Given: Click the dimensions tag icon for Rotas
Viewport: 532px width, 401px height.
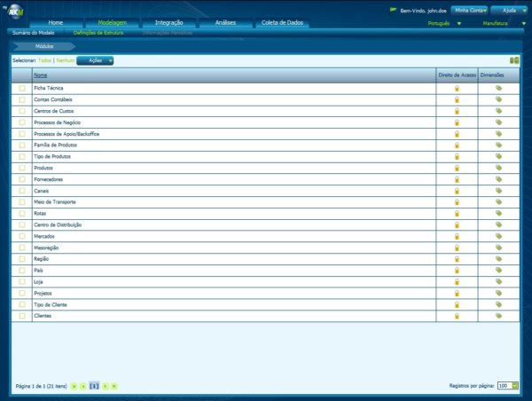Looking at the screenshot, I should pyautogui.click(x=498, y=213).
